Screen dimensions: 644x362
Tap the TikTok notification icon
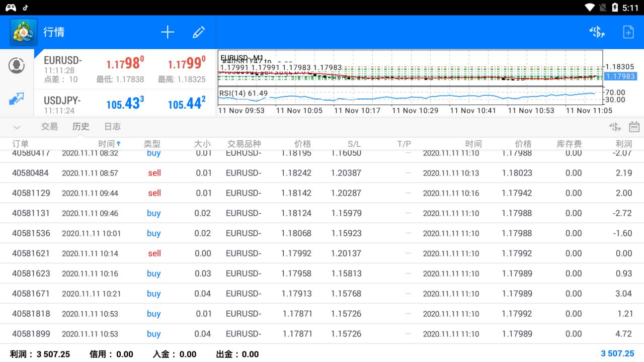point(26,8)
